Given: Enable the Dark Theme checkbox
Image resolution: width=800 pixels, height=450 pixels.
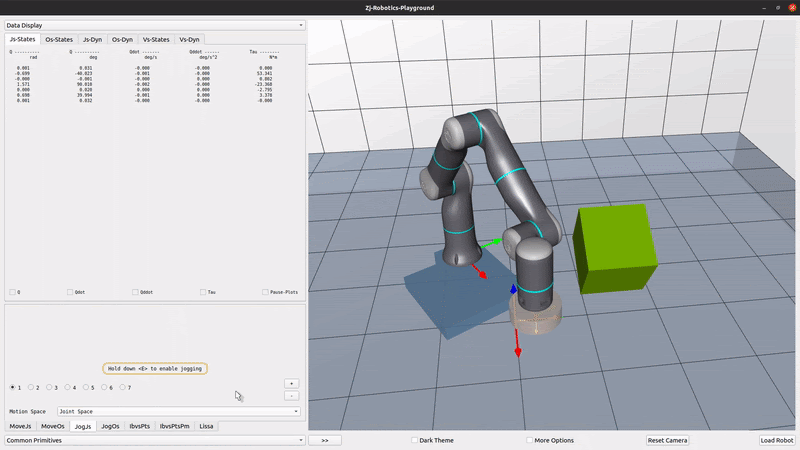Looking at the screenshot, I should tap(415, 440).
